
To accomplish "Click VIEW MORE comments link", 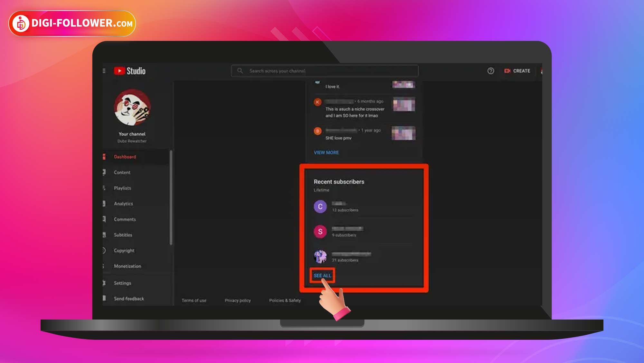I will point(326,152).
